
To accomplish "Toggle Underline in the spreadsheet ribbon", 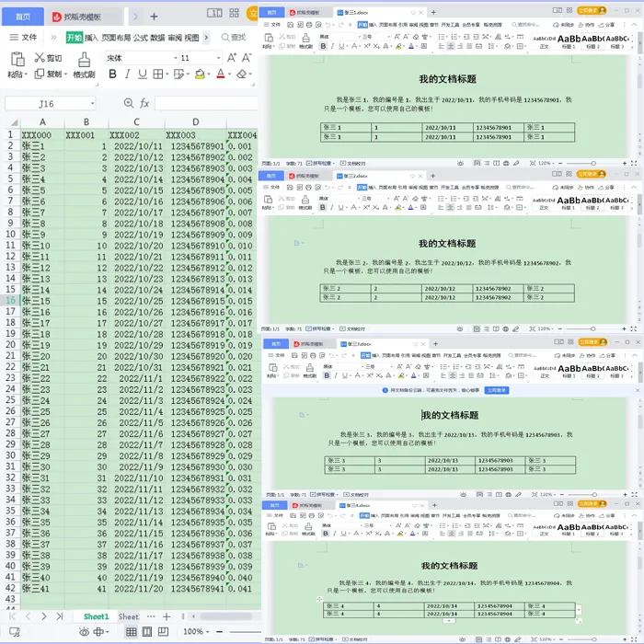I will click(x=142, y=74).
